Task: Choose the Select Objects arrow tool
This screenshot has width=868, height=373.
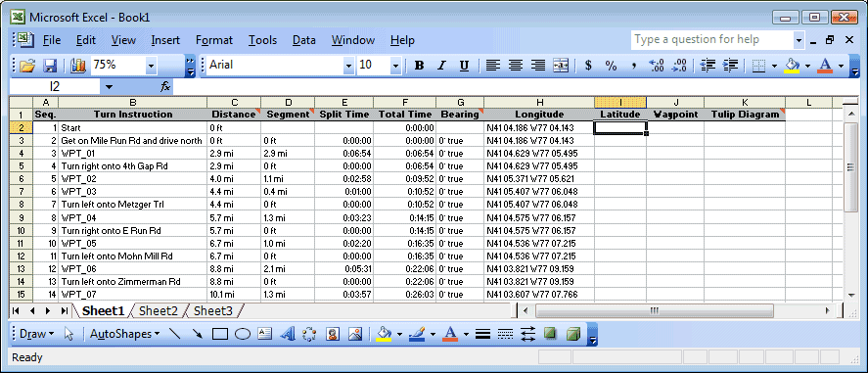Action: (x=69, y=334)
